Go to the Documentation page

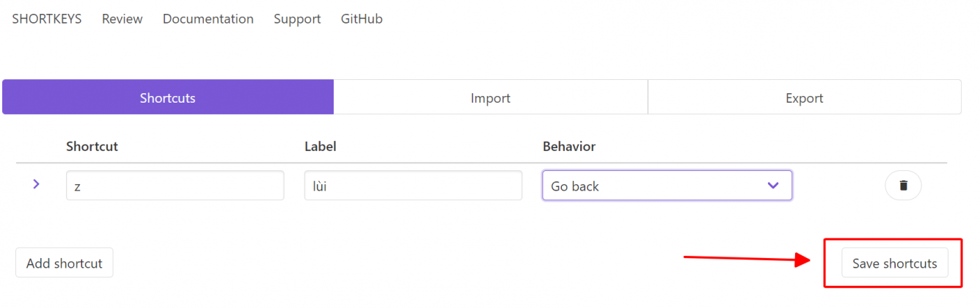(x=208, y=19)
